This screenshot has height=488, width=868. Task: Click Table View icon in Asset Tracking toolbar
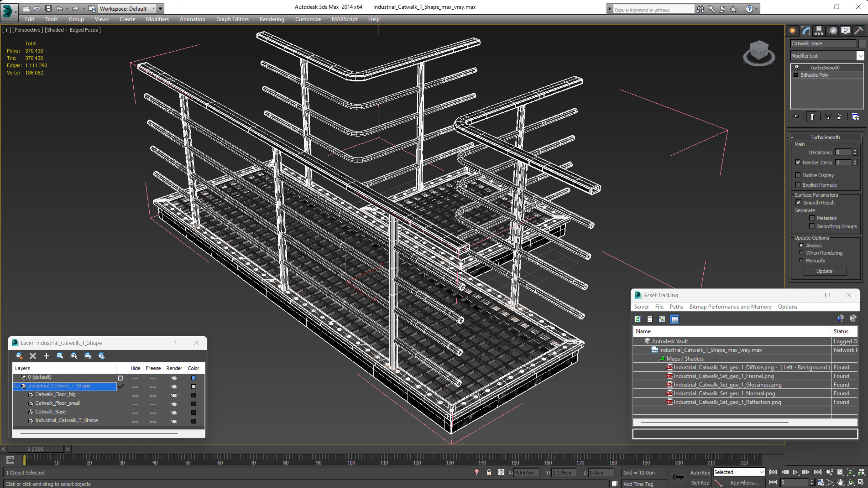point(675,319)
